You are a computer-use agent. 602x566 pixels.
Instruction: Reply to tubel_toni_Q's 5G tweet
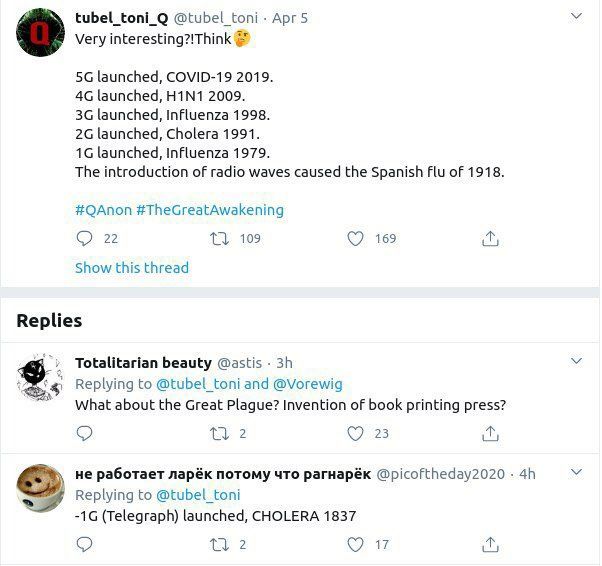84,238
